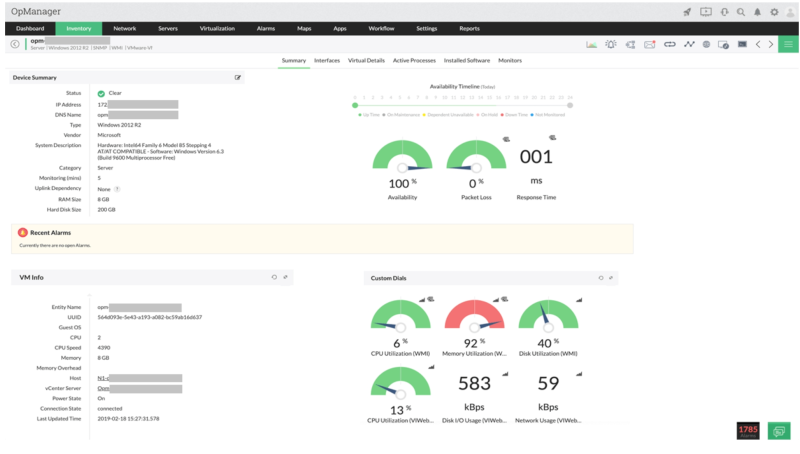Screen dimensions: 800x454
Task: Open graph icon for Disk Utilization (WMI) dial
Action: tap(579, 300)
